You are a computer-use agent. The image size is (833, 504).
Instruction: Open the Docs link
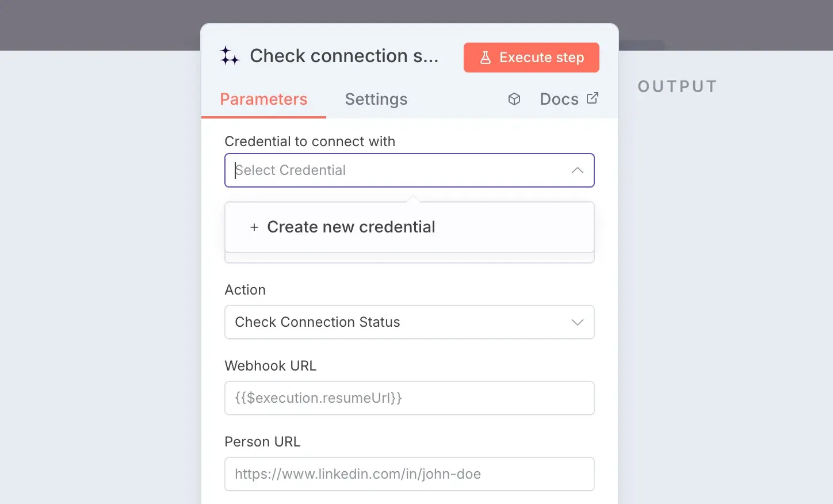(x=559, y=99)
